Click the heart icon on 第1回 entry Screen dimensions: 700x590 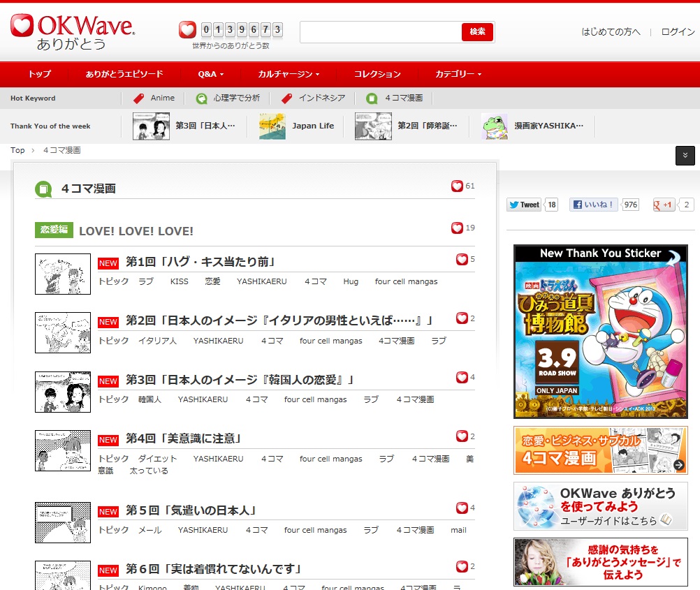[x=462, y=260]
